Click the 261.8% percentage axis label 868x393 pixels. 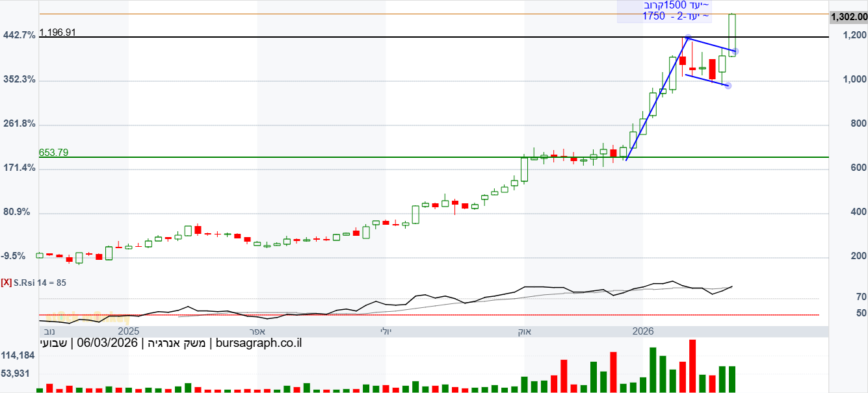pos(20,124)
